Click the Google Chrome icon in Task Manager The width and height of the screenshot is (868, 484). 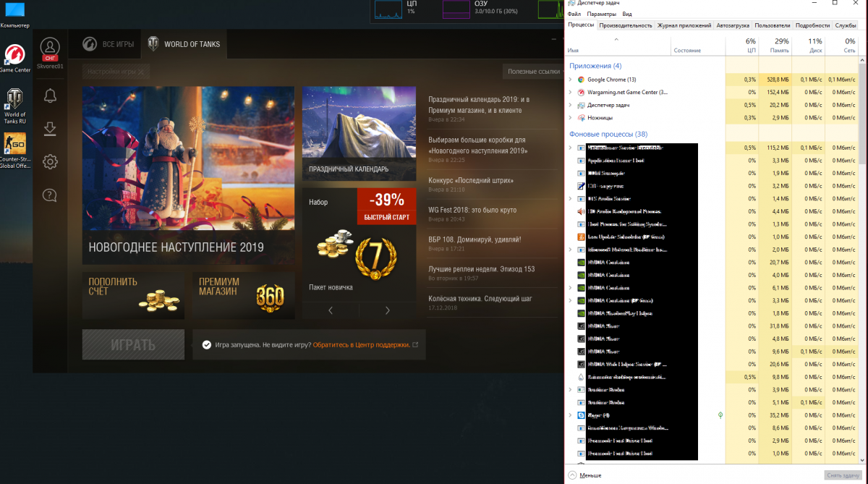pos(581,80)
